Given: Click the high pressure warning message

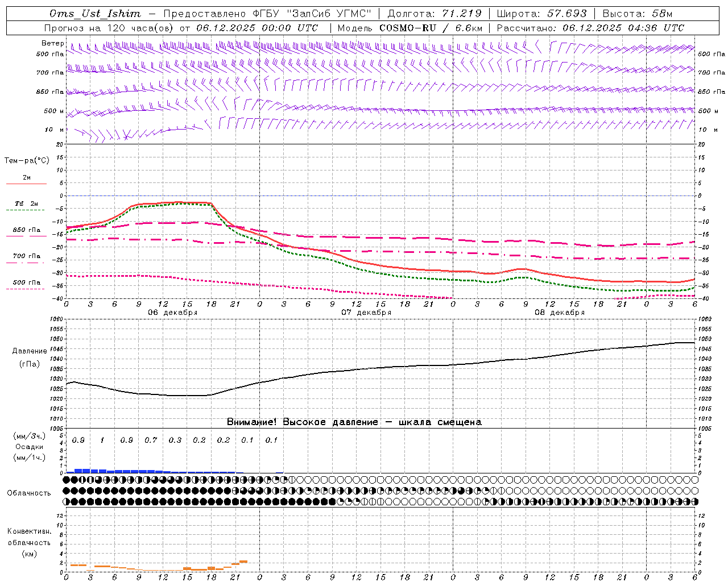Looking at the screenshot, I should point(354,422).
